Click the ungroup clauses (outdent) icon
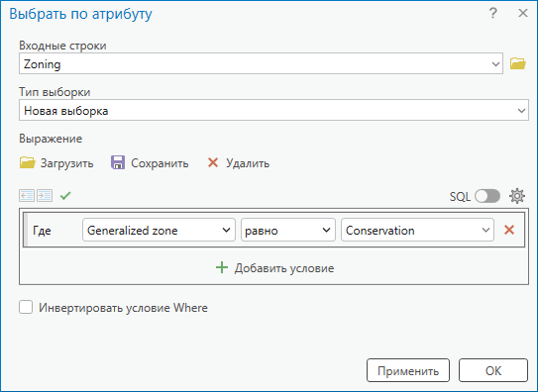538x392 pixels. [27, 196]
